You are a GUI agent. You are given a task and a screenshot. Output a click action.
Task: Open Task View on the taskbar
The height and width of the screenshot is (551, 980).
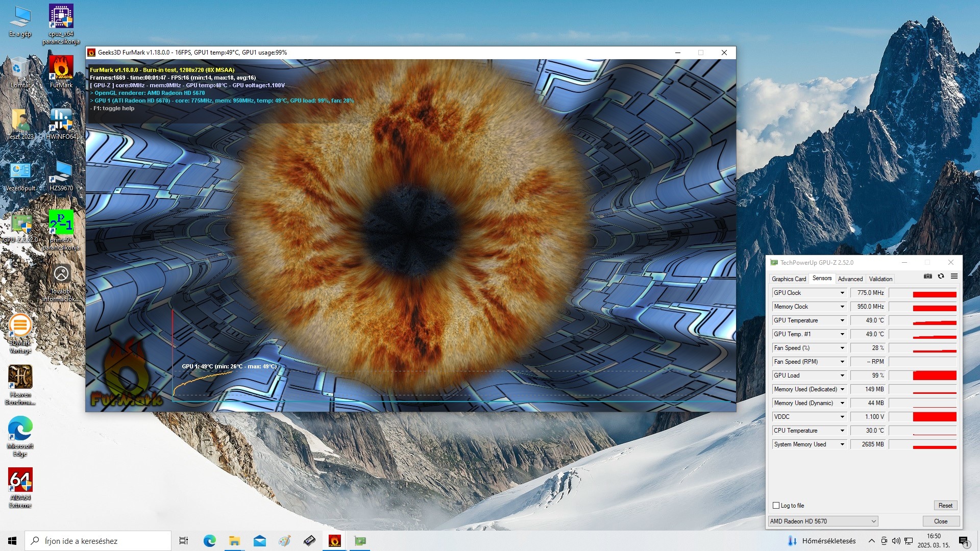click(184, 541)
